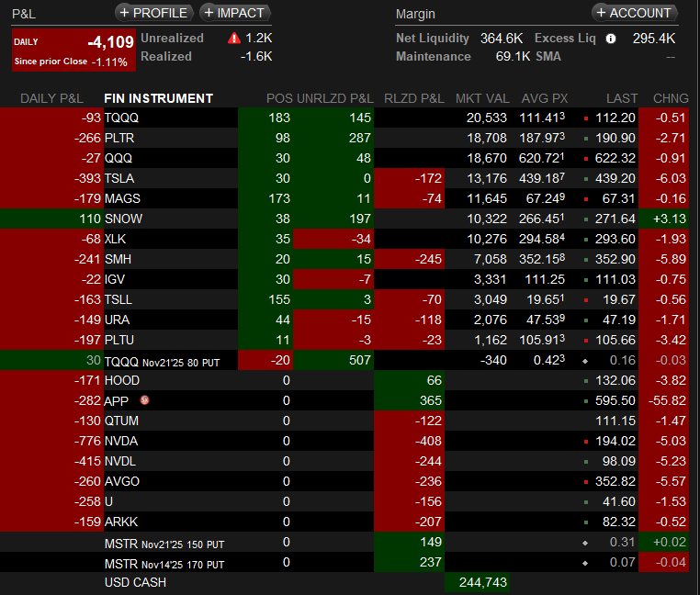Click the Realized value -1.6K
Image resolution: width=700 pixels, height=595 pixels.
(256, 56)
